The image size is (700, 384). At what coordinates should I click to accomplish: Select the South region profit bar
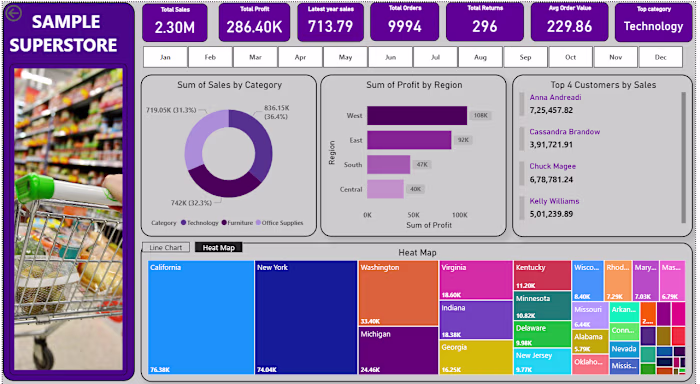(388, 165)
